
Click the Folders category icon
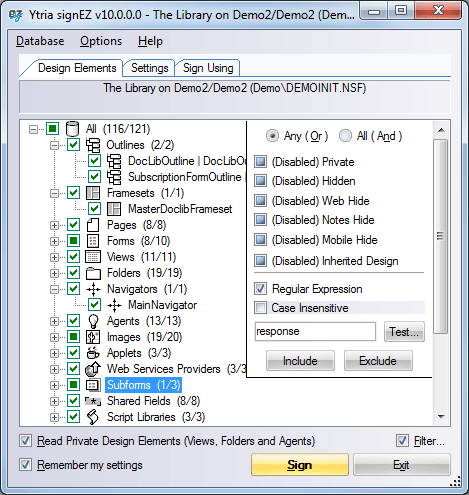tap(93, 273)
